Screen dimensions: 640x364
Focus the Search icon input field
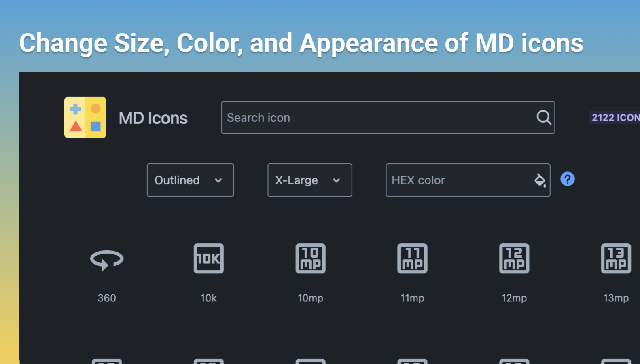pyautogui.click(x=376, y=118)
